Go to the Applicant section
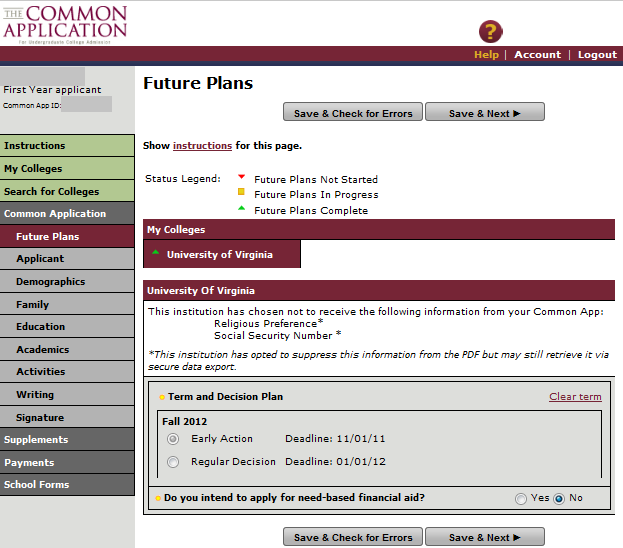Screen dimensions: 623x548 click(67, 259)
